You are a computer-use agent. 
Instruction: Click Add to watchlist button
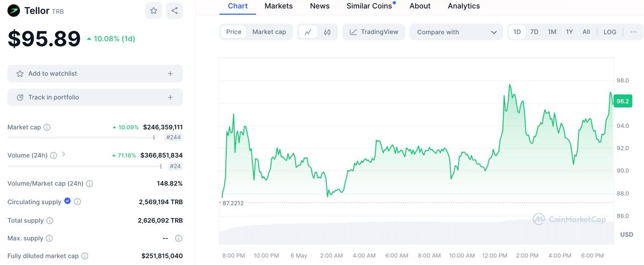click(95, 73)
